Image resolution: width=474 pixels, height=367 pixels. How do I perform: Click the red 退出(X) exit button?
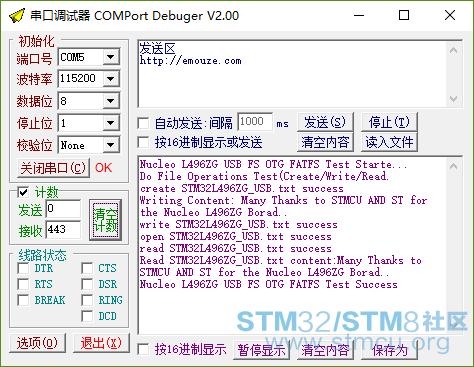coord(101,343)
